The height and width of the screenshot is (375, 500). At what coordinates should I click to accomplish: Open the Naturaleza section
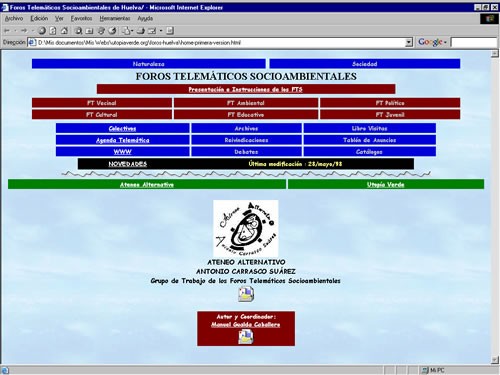tap(149, 64)
